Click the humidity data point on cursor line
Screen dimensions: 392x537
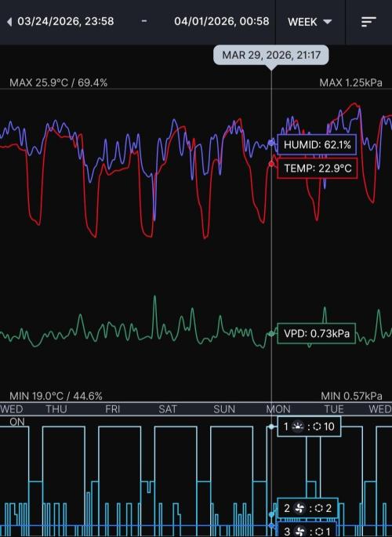[271, 143]
